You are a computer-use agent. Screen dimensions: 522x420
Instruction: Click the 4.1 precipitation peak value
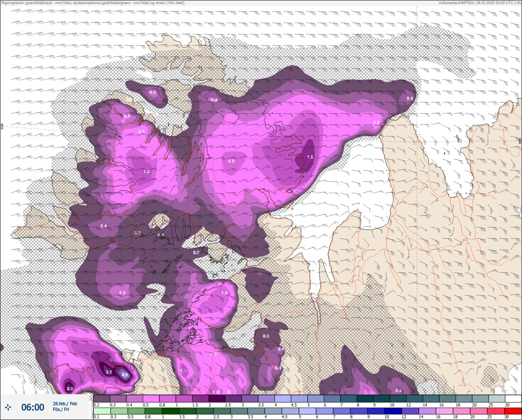pyautogui.click(x=125, y=375)
